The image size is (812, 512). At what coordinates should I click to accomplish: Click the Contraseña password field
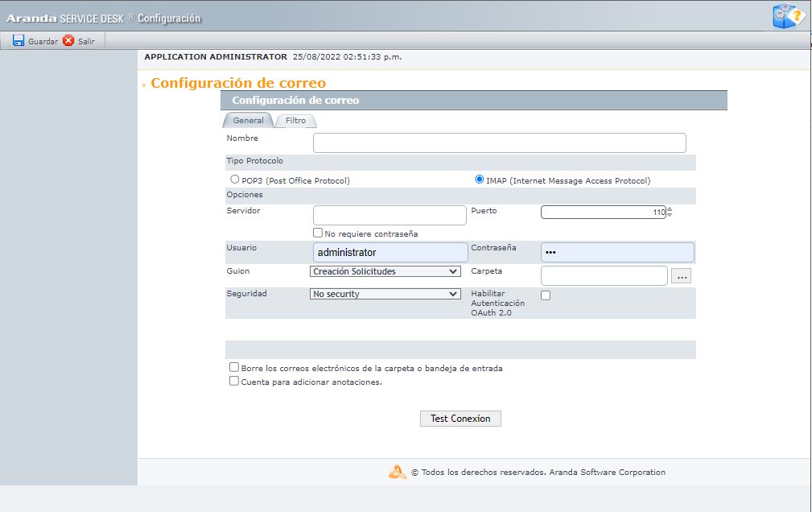616,253
